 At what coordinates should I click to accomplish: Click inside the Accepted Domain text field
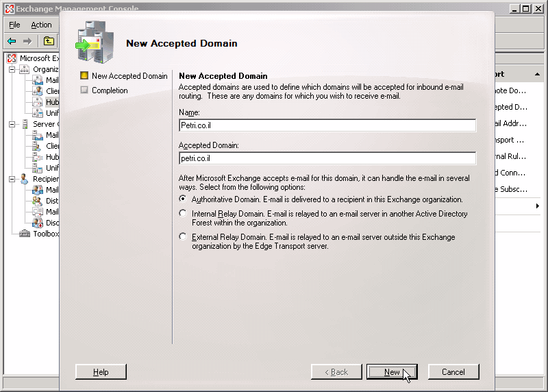pos(327,158)
